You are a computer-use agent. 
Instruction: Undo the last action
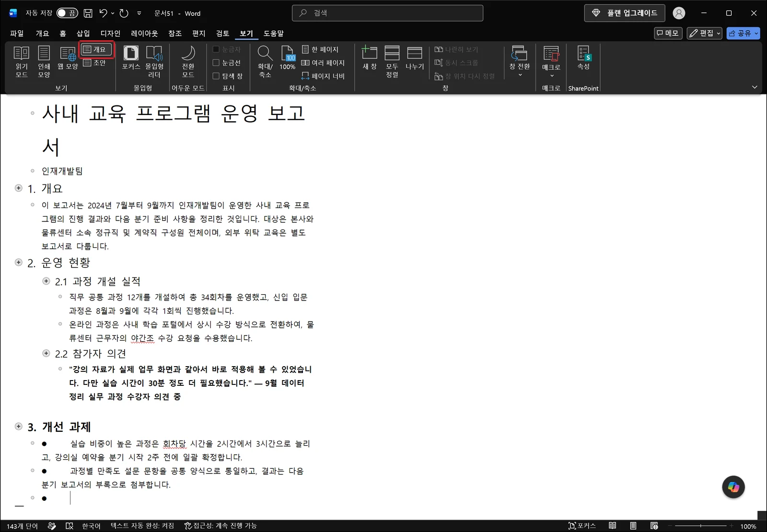tap(104, 13)
